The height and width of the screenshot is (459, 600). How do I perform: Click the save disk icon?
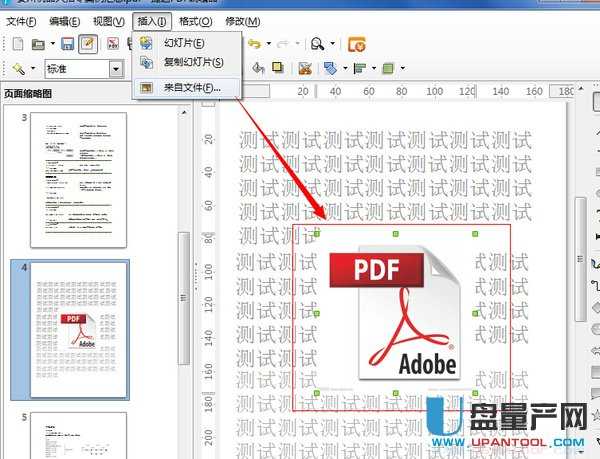(x=67, y=44)
